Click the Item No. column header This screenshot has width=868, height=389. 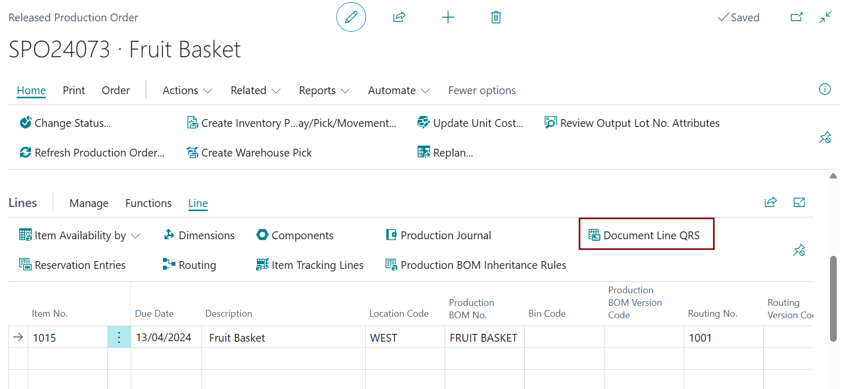[x=49, y=314]
